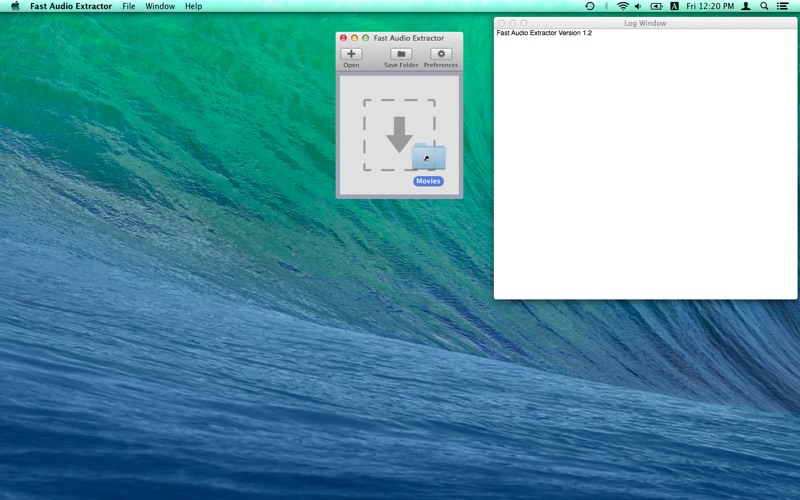Viewport: 800px width, 500px height.
Task: Click the drop zone down arrow
Action: point(399,134)
